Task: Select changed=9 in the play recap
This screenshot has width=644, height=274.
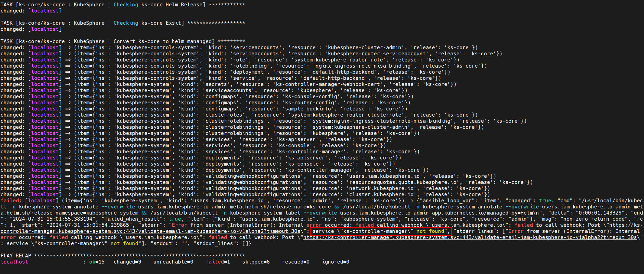Action: 127,262
